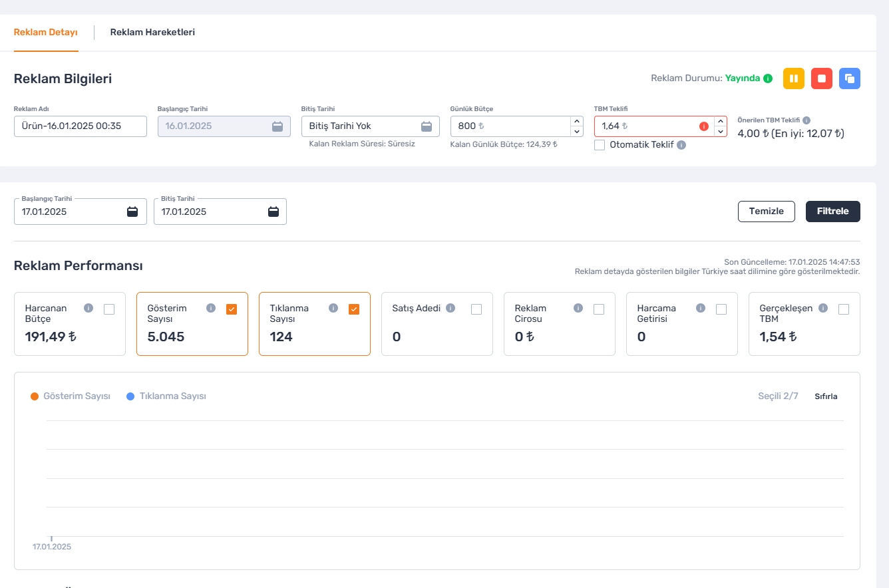
Task: Click the 191,49 ₺ spent budget value
Action: click(51, 337)
